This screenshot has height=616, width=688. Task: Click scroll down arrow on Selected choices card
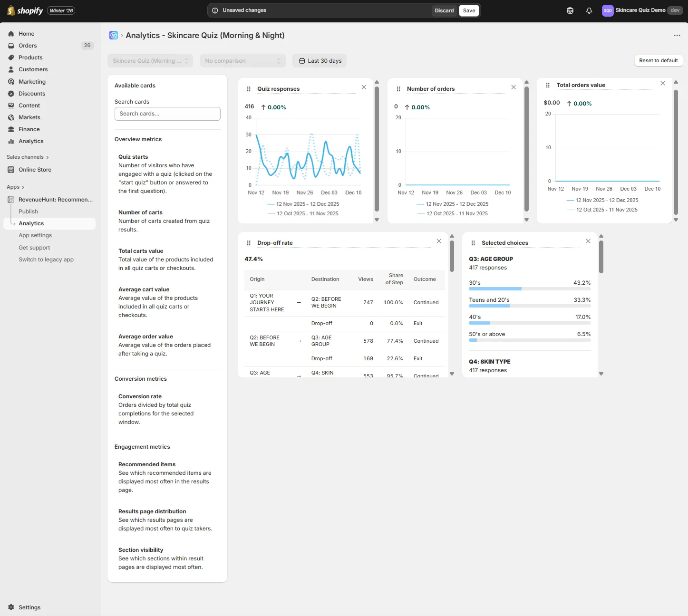tap(601, 374)
